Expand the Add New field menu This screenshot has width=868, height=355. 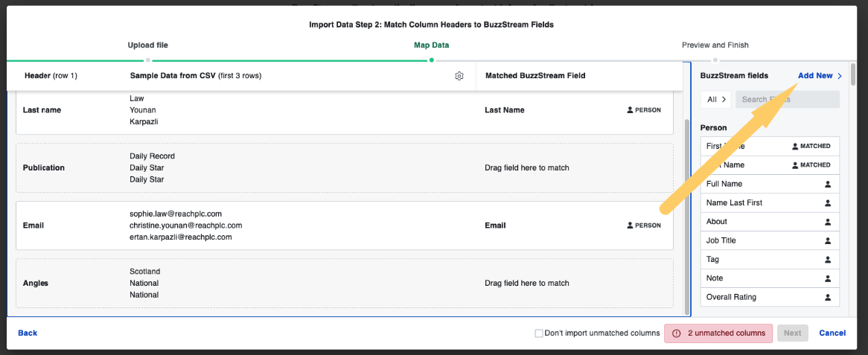point(820,76)
